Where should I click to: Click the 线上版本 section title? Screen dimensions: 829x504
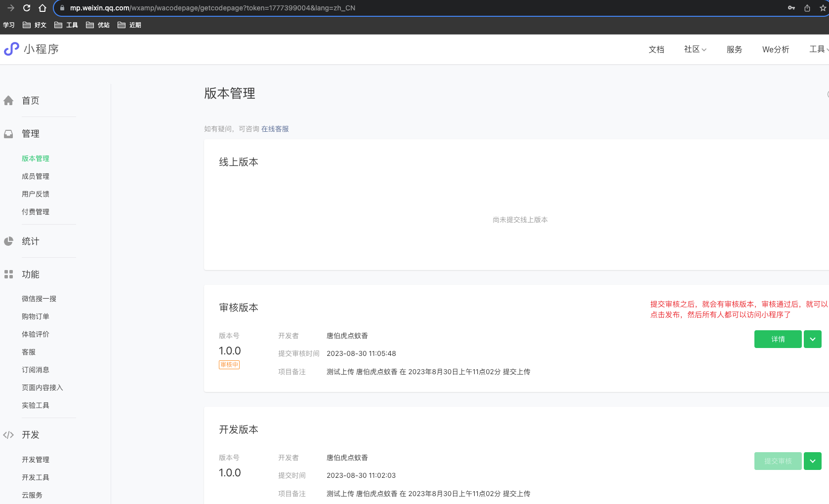[239, 162]
